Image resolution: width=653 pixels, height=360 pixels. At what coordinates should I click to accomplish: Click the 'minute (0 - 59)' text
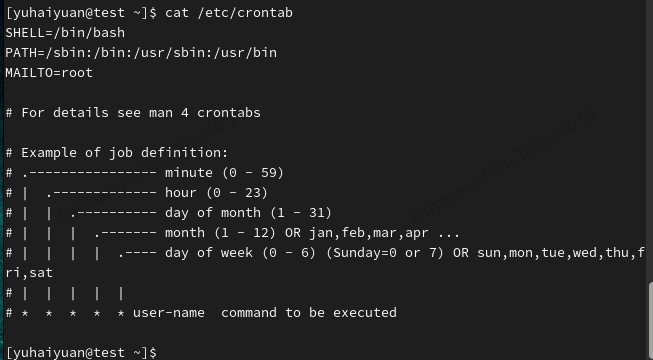224,173
